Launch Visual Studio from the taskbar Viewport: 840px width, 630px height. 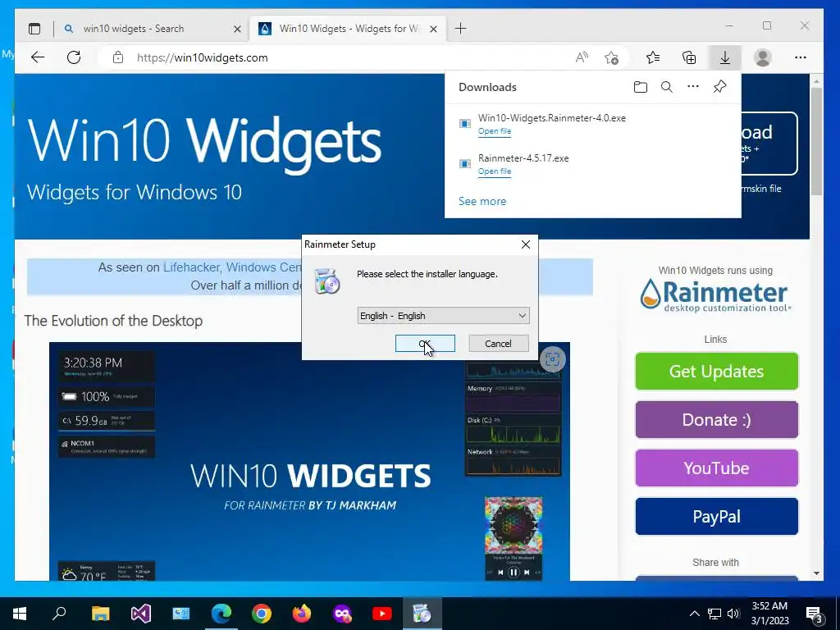click(140, 614)
